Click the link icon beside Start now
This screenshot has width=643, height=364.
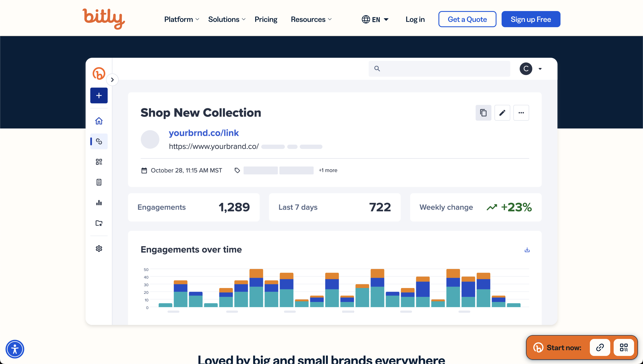600,347
